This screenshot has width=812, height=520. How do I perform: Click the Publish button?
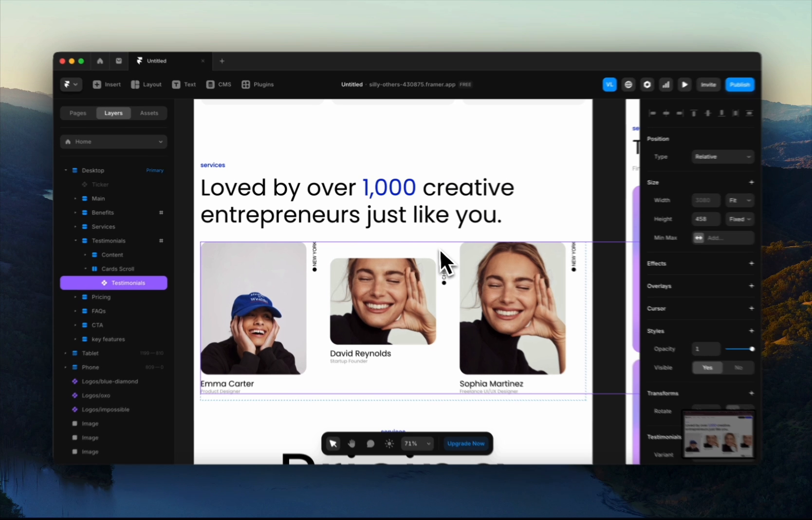coord(739,84)
